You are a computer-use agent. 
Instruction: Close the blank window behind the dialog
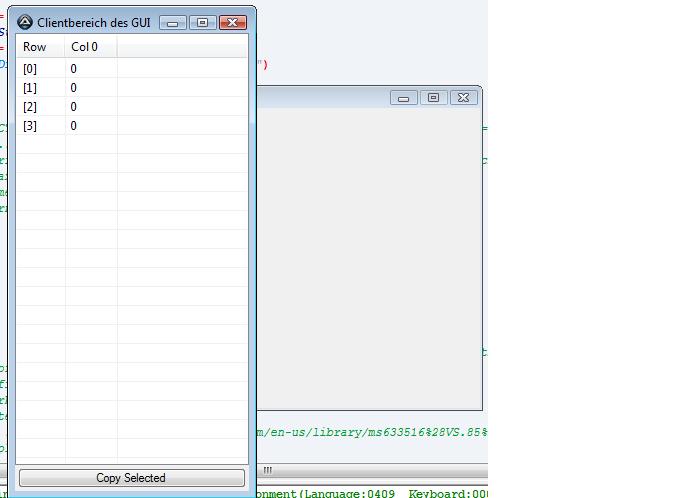[x=463, y=98]
